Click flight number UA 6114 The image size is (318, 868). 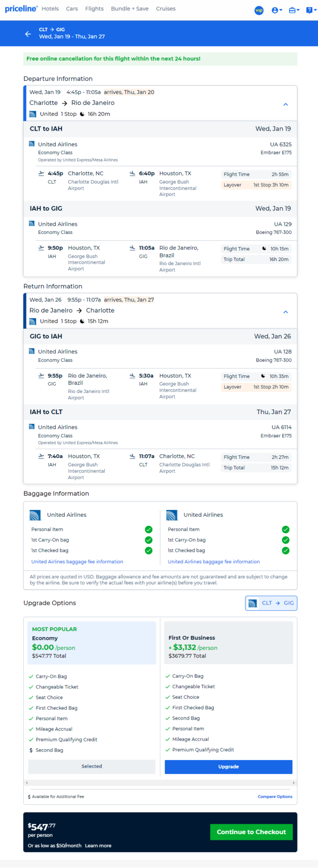tap(281, 427)
